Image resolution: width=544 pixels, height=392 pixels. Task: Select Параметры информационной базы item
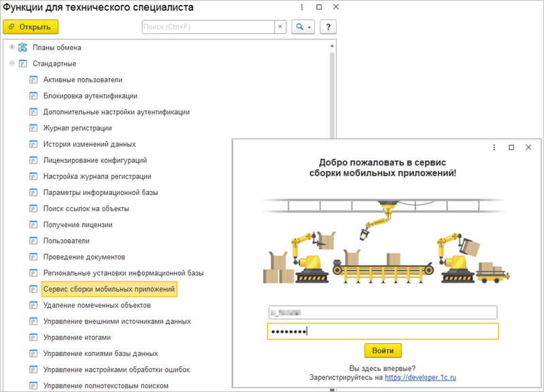(x=101, y=193)
